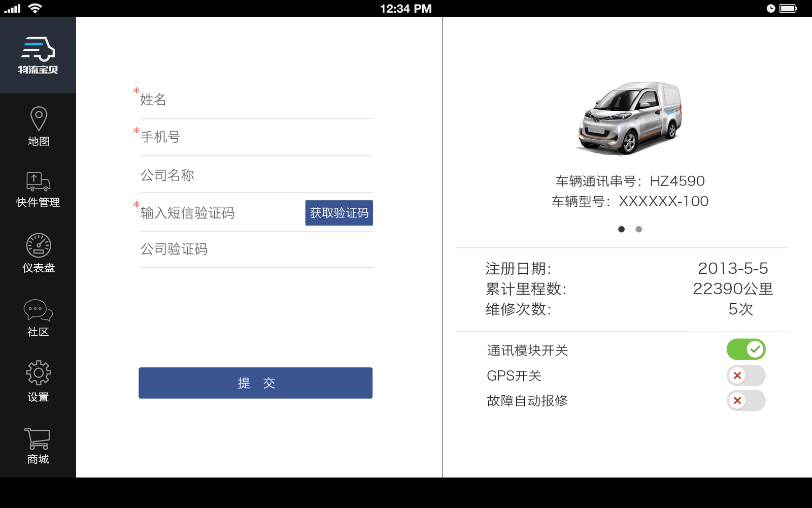The width and height of the screenshot is (812, 508).
Task: Disable the 通讯模块开关 toggle
Action: (x=746, y=350)
